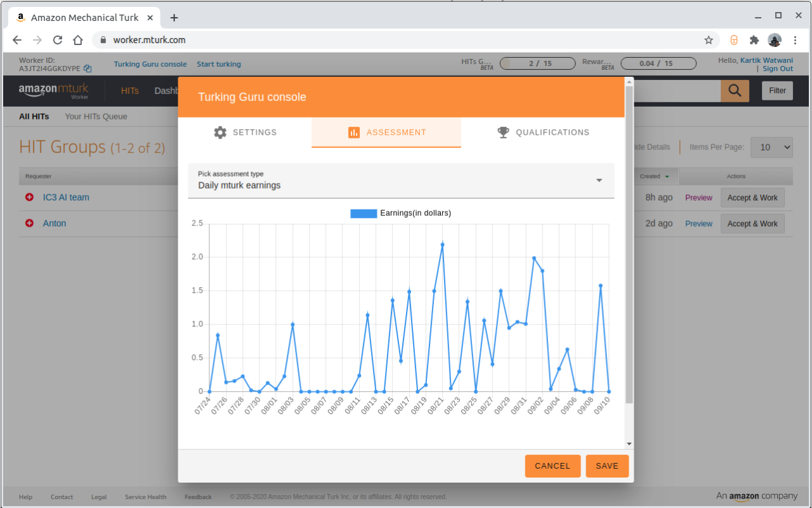
Task: Toggle the Earnings(in dollars) legend swatch
Action: [363, 213]
